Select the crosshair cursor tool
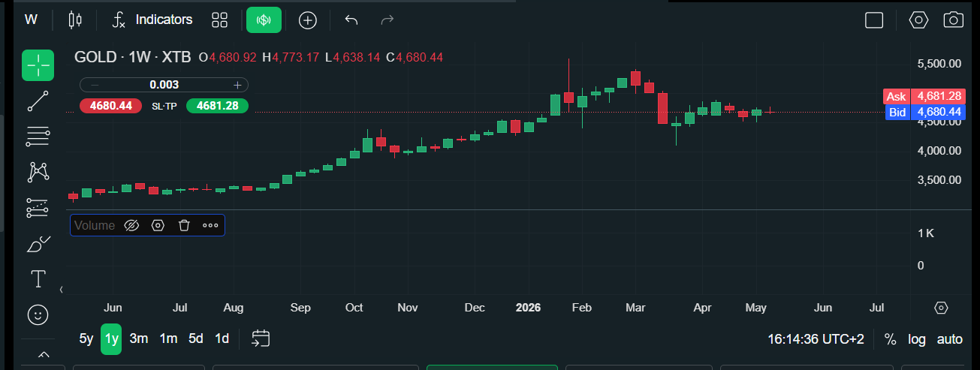 pos(38,66)
